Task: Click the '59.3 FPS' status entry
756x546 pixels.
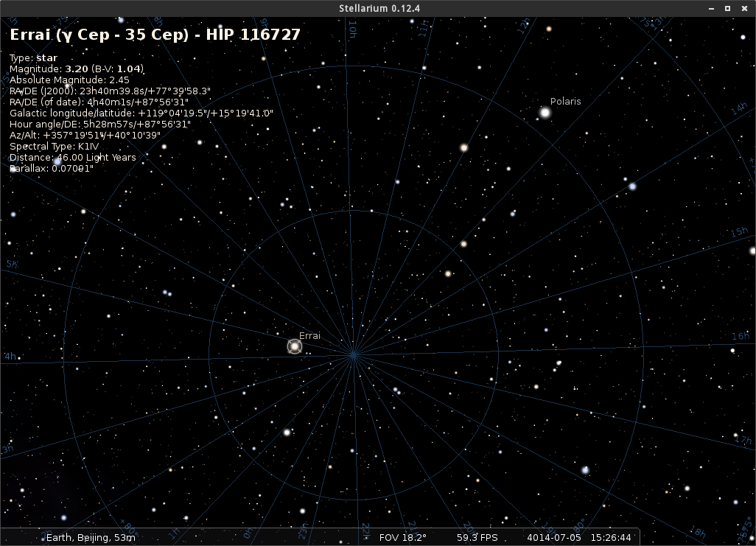Action: pyautogui.click(x=477, y=537)
